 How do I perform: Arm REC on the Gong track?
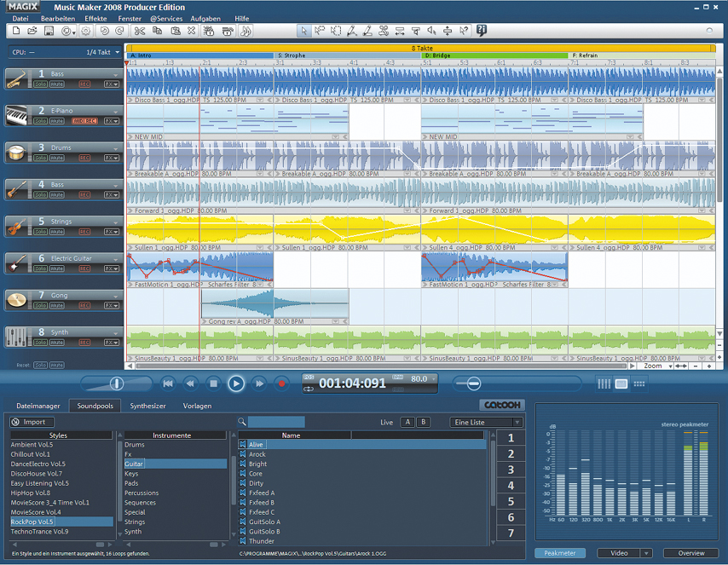pyautogui.click(x=84, y=305)
